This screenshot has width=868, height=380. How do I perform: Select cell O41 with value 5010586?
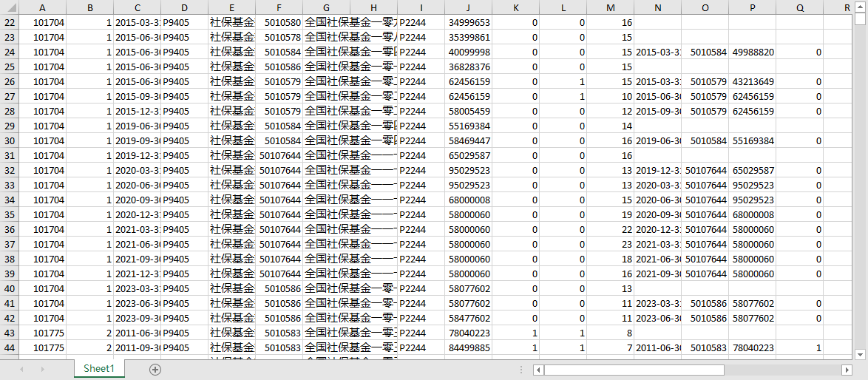coord(705,304)
